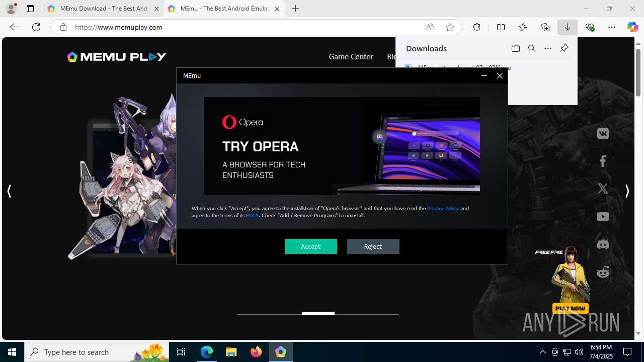This screenshot has width=644, height=362.
Task: Select the active carousel indicator bar
Action: (x=318, y=313)
